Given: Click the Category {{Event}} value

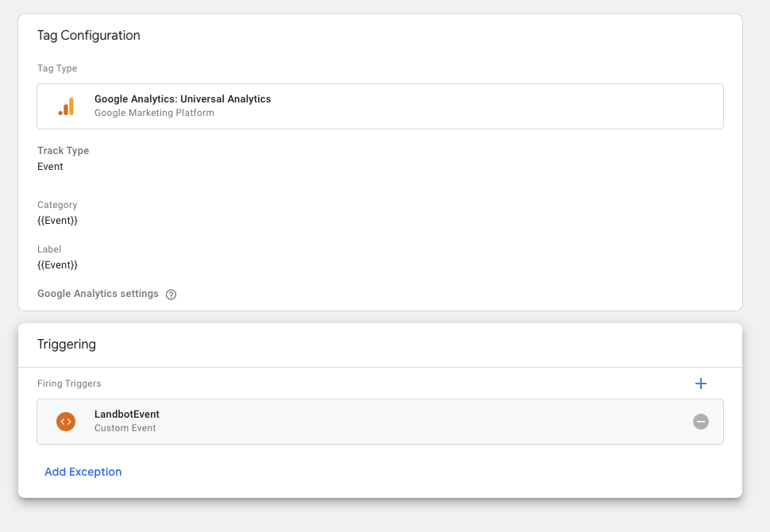Looking at the screenshot, I should click(57, 221).
